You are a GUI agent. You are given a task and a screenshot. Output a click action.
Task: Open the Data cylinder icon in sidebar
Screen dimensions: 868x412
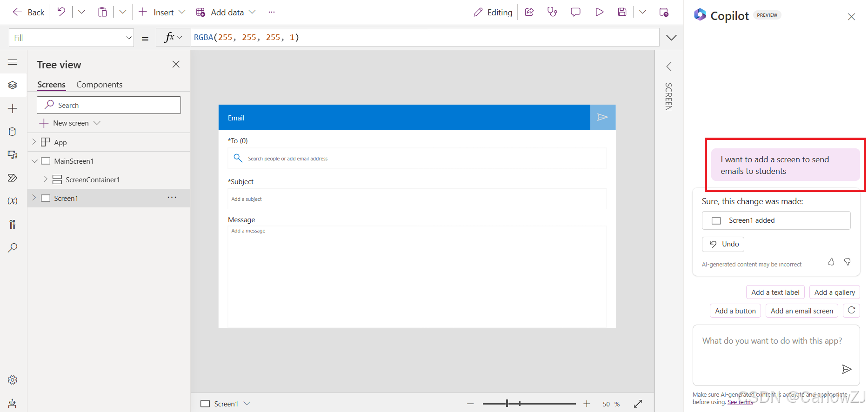(13, 132)
